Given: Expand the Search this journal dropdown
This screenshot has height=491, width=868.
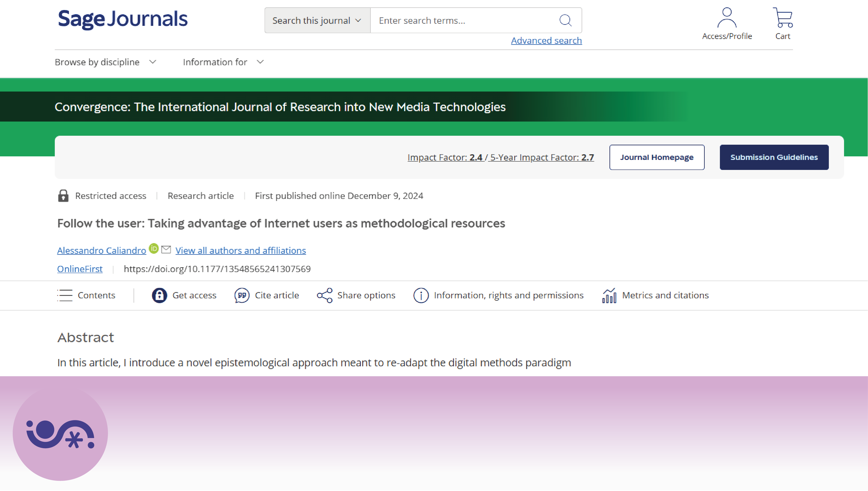Looking at the screenshot, I should click(x=317, y=20).
